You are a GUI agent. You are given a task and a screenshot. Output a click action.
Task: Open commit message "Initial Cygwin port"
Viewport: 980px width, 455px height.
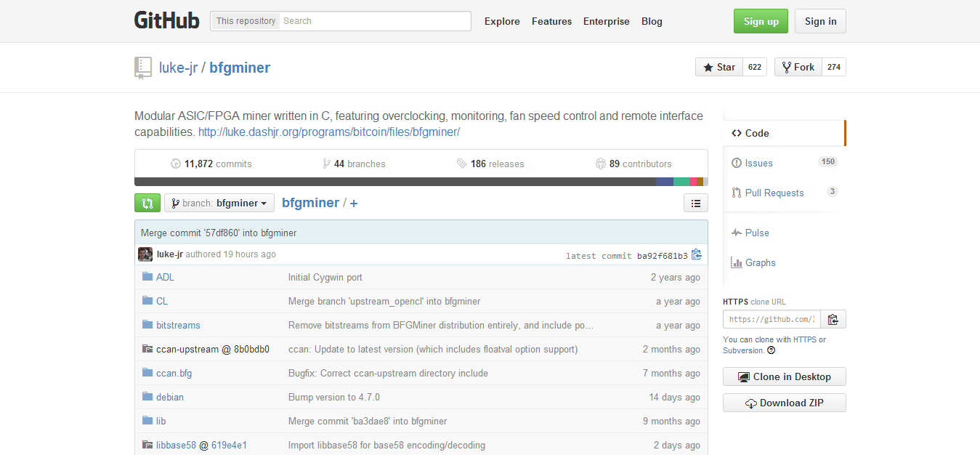(325, 277)
